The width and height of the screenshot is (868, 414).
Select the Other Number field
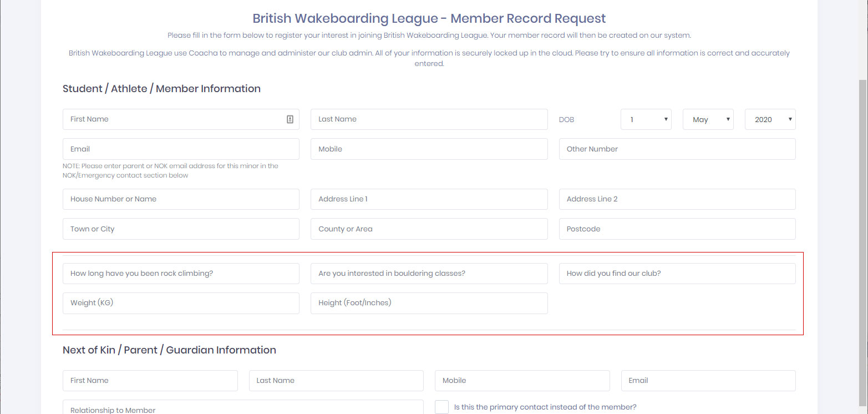(677, 149)
